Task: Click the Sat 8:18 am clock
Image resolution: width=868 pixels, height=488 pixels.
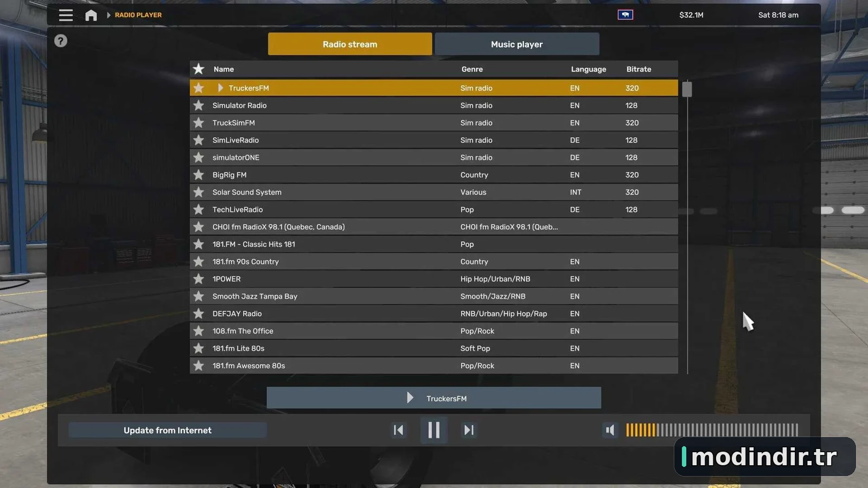Action: (x=778, y=15)
